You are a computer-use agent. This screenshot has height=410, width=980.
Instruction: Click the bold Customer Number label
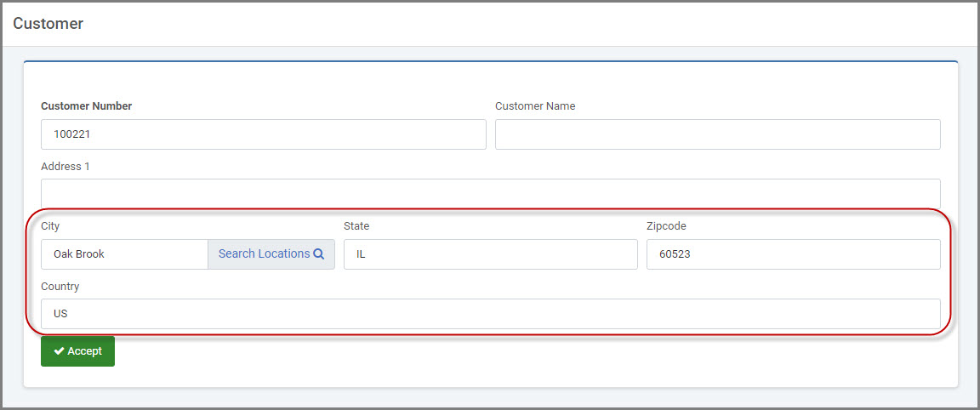86,106
